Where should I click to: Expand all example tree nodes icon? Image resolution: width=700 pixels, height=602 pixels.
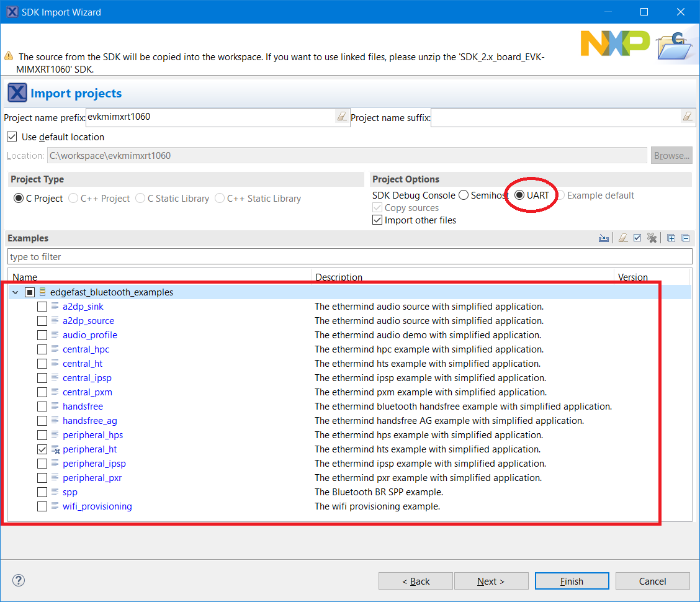point(671,238)
